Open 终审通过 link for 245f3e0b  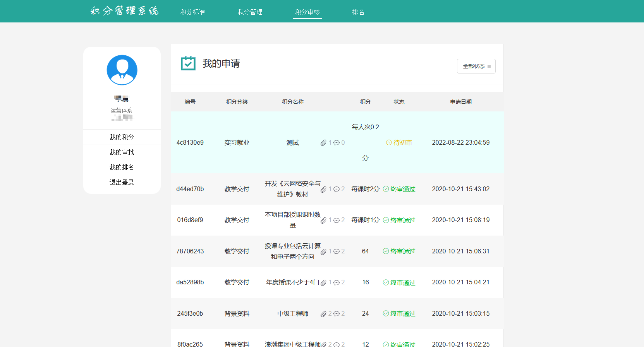click(x=403, y=313)
